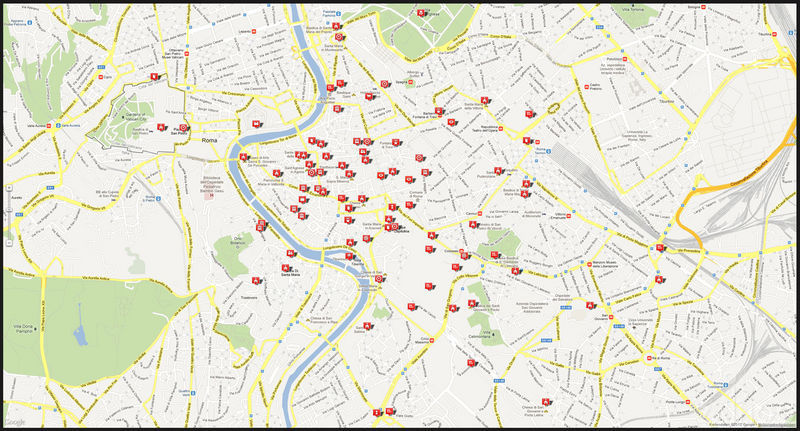Open the marker left of San Giovanni metro
The image size is (800, 431).
pyautogui.click(x=590, y=305)
